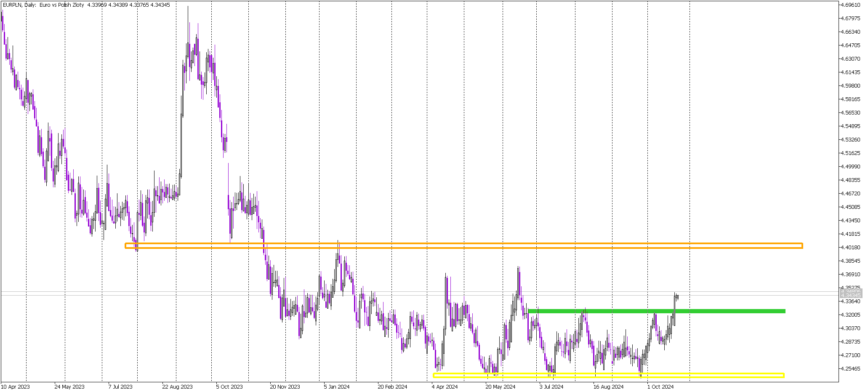Screen dimensions: 868x392
Task: Click the 4.67975 price axis label
Action: point(851,19)
